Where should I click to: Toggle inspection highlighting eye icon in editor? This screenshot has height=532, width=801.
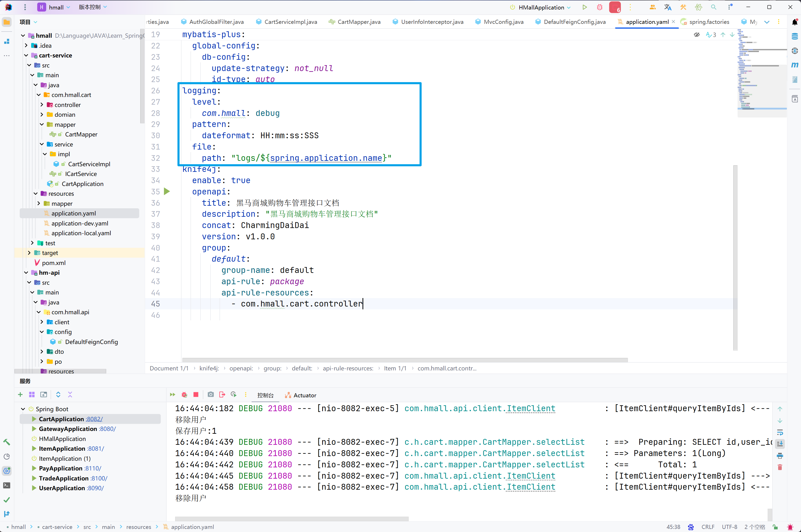[x=697, y=35]
